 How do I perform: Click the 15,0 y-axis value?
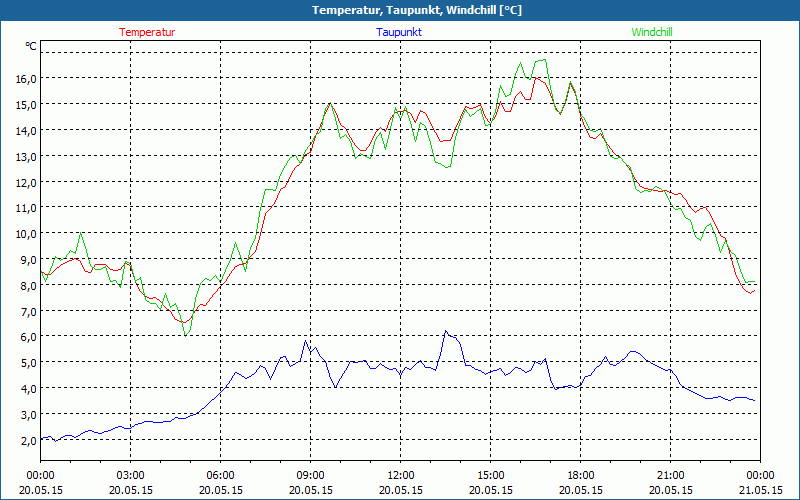point(26,105)
